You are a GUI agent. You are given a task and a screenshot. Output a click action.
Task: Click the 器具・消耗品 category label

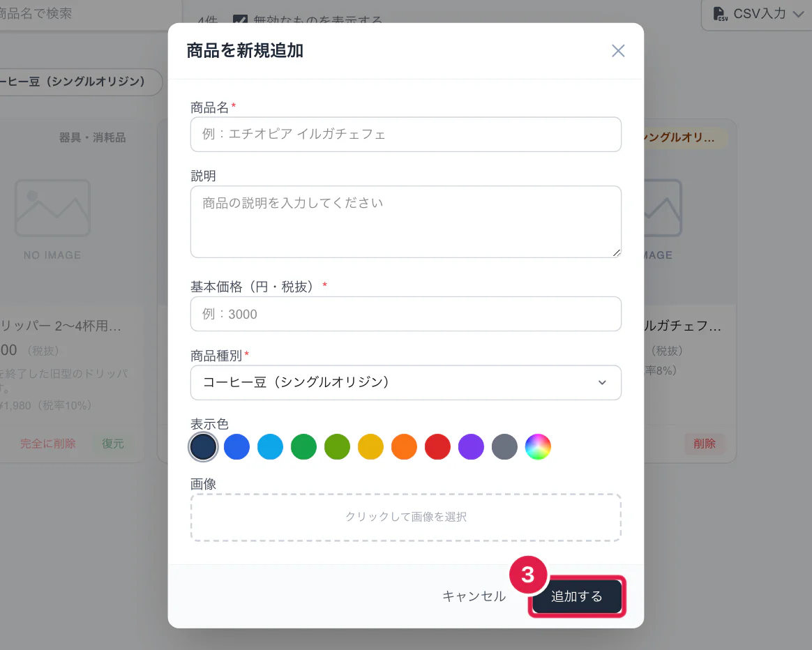tap(92, 138)
